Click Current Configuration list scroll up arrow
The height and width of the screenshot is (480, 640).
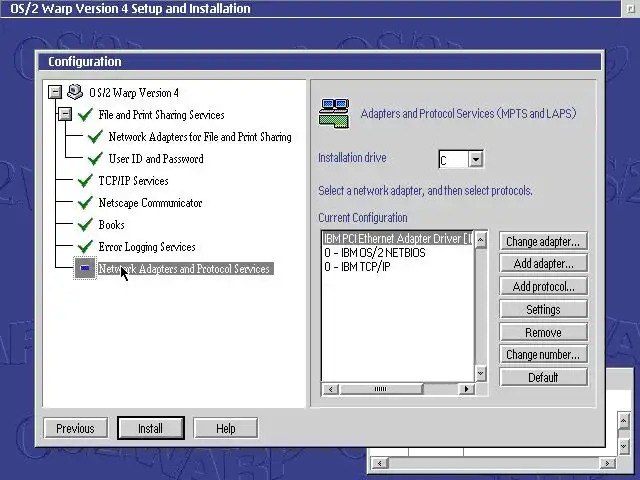point(481,240)
